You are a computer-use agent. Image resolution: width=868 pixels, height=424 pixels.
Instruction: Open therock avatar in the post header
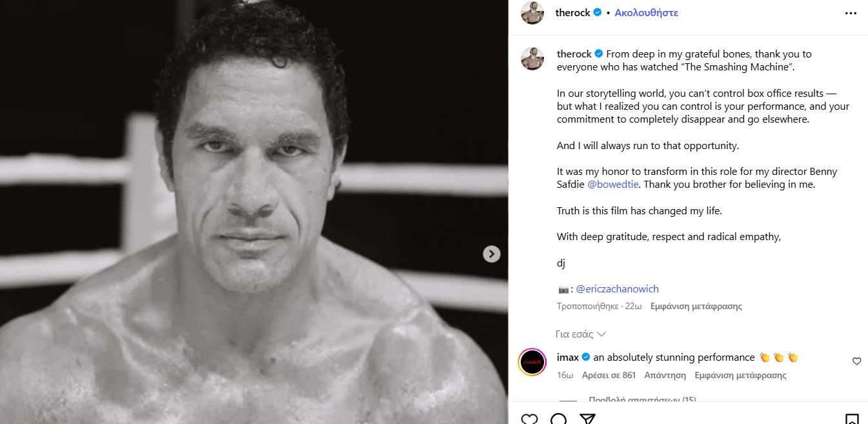(x=532, y=13)
